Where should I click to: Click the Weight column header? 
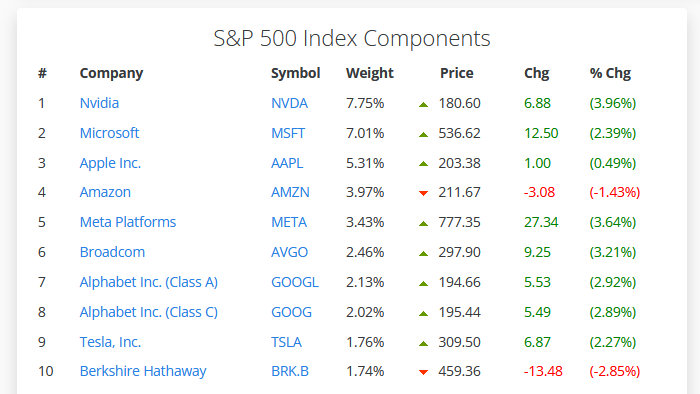click(370, 73)
